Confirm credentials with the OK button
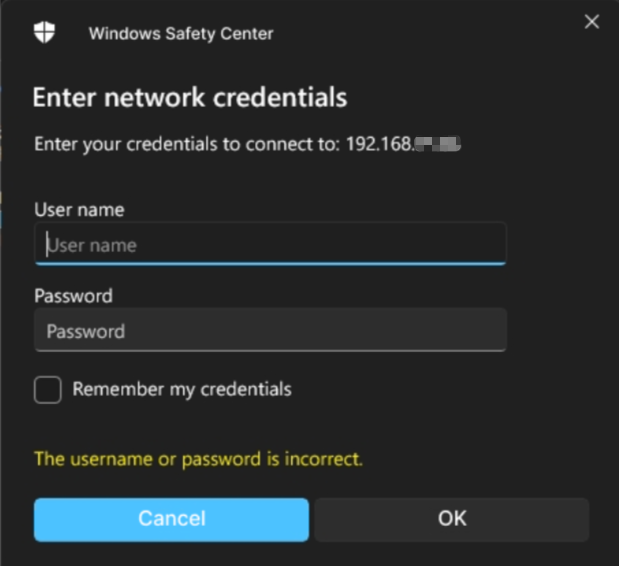Image resolution: width=619 pixels, height=566 pixels. coord(452,519)
